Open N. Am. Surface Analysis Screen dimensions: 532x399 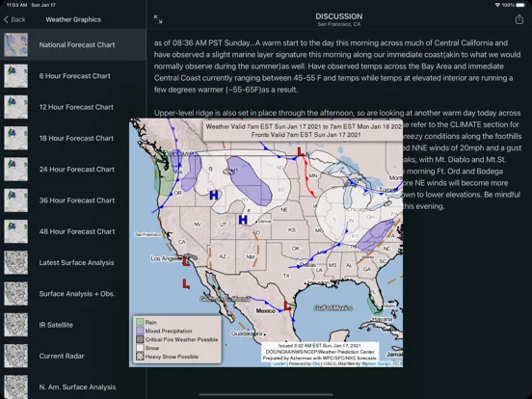73,386
